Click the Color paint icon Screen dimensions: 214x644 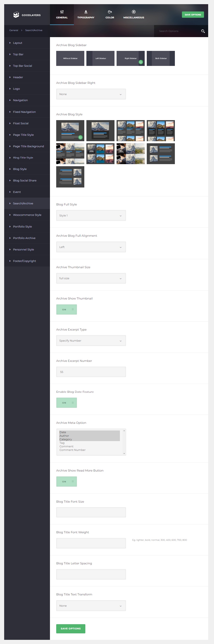click(x=110, y=12)
